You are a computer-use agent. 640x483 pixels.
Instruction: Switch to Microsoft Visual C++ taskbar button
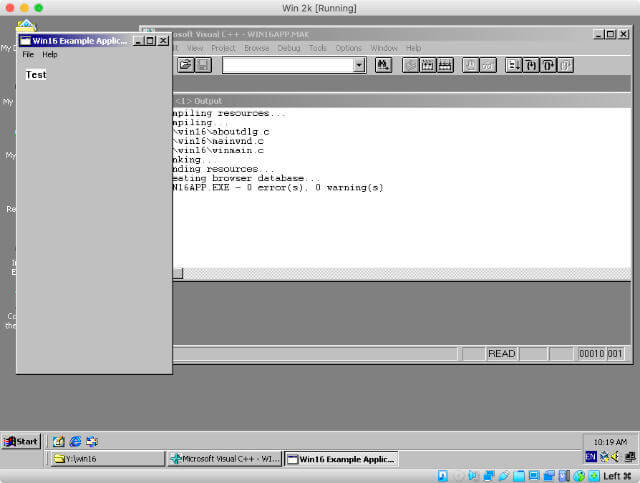click(224, 459)
